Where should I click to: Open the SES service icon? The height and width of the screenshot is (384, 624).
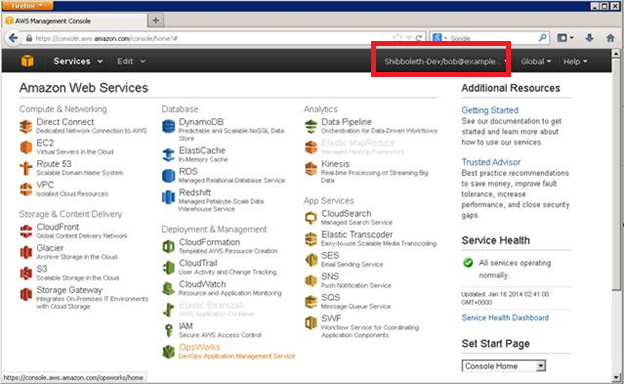311,260
